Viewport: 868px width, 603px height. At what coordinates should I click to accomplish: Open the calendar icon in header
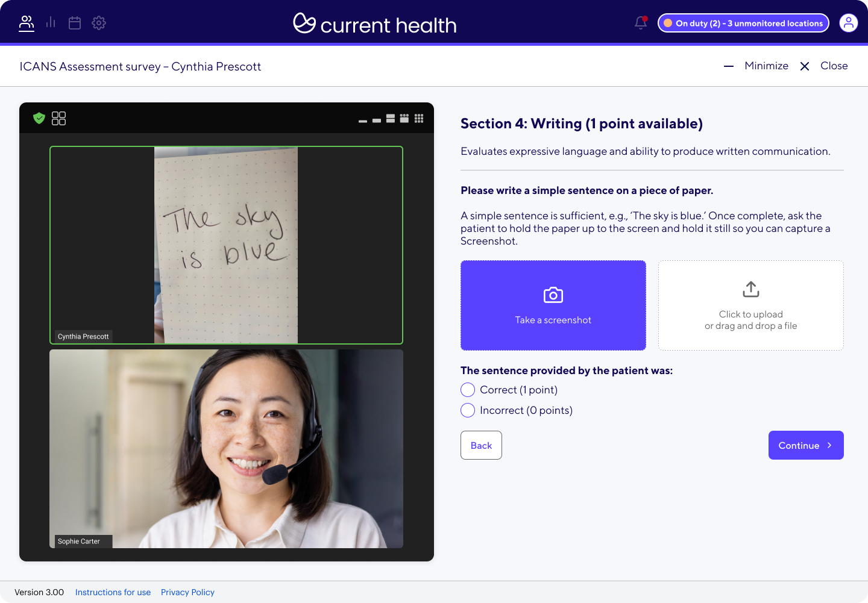pyautogui.click(x=75, y=23)
